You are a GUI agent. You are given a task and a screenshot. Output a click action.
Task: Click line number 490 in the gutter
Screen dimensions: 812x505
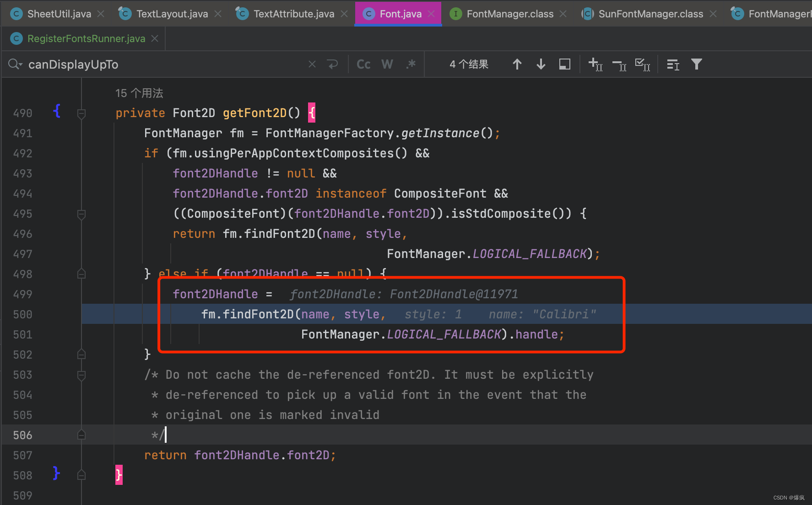pos(23,113)
